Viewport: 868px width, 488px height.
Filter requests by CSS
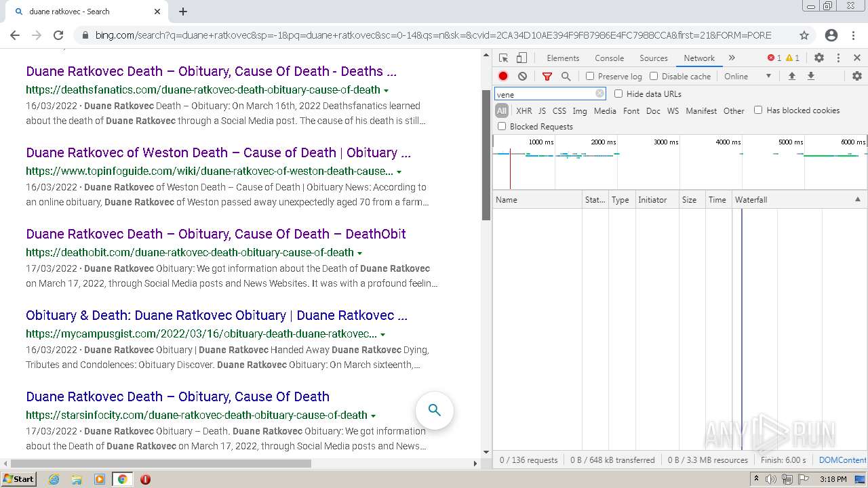click(x=559, y=110)
